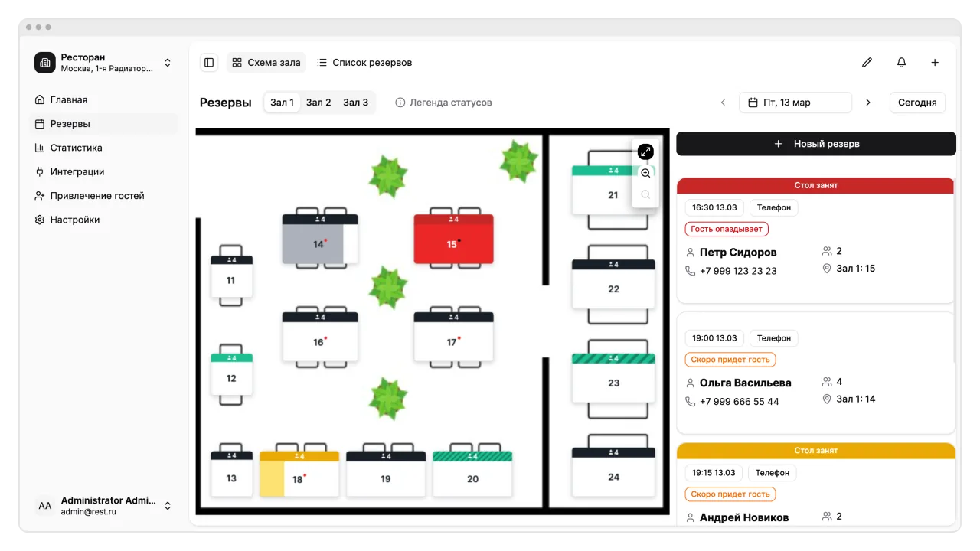
Task: Open Андрей Новиков reservation card
Action: point(816,485)
